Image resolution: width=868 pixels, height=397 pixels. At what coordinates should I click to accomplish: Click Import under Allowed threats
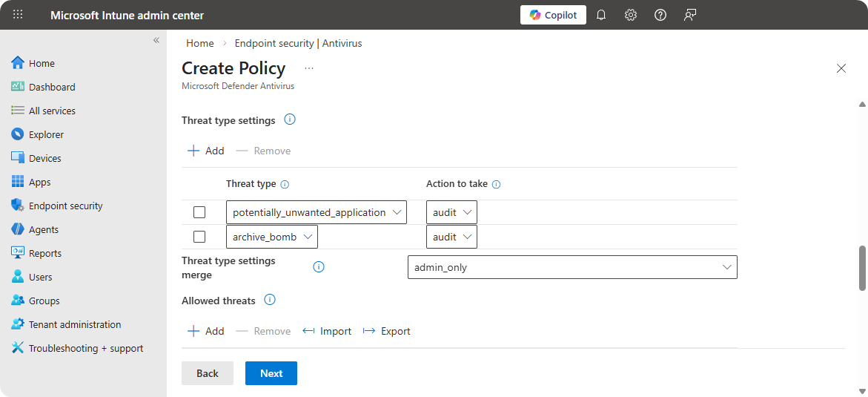(x=327, y=331)
